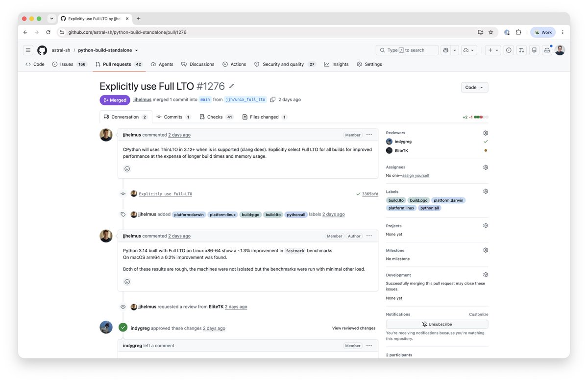Screen dimensions: 588x382
Task: Go to GitHub home via Octocat logo
Action: pos(42,50)
